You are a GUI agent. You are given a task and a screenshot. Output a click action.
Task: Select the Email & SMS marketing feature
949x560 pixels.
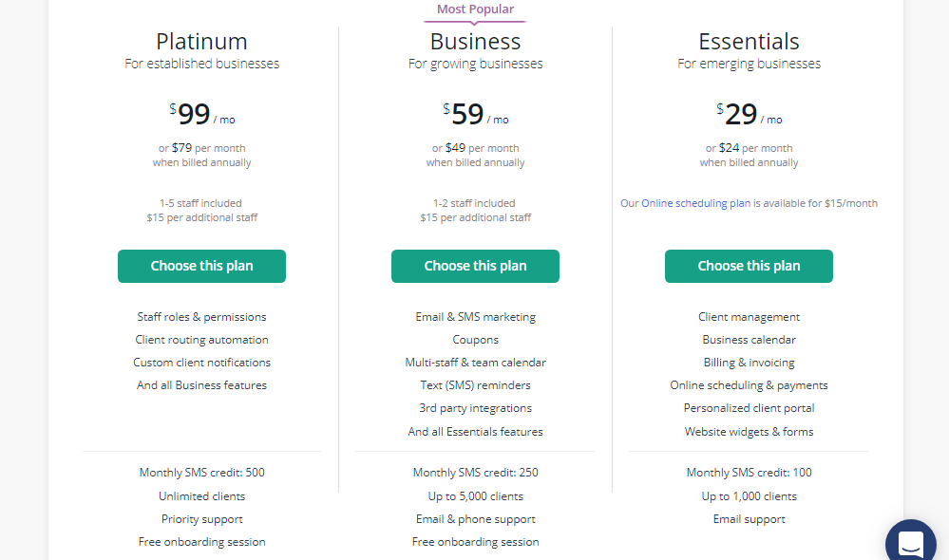pos(475,316)
